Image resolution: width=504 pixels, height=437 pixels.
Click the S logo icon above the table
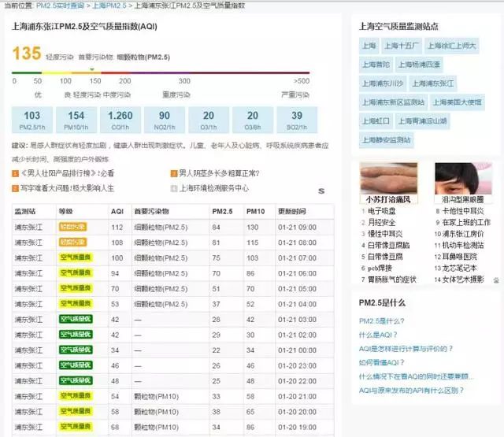(321, 191)
